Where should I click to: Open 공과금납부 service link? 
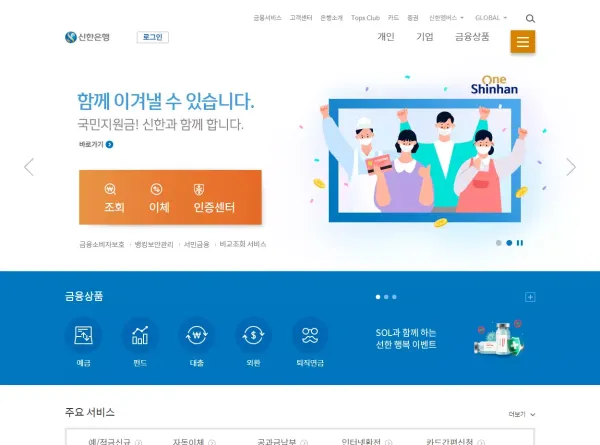282,442
